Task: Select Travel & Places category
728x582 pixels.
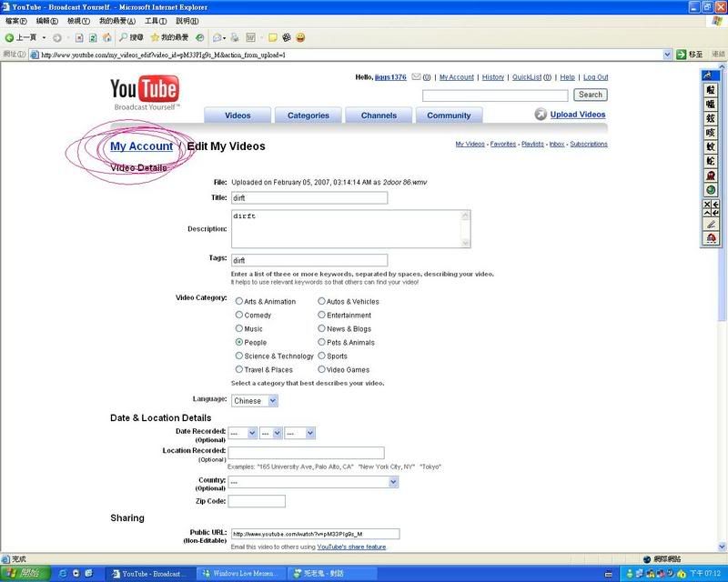Action: 239,369
